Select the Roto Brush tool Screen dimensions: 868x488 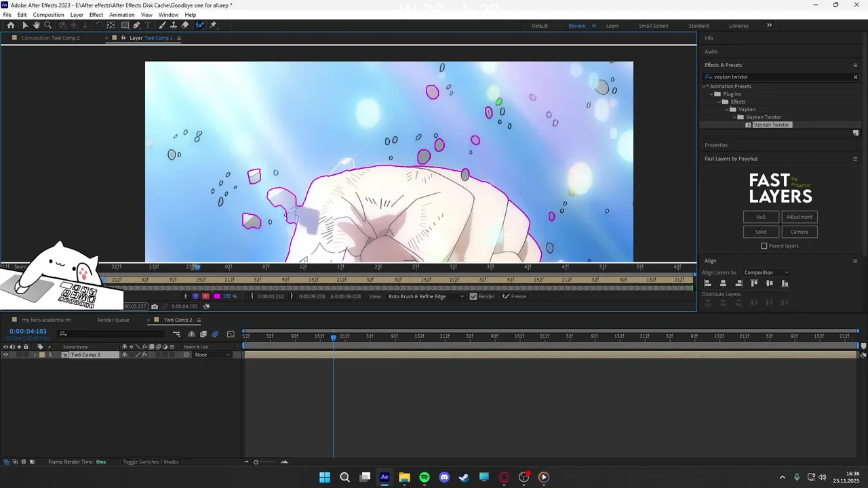pyautogui.click(x=199, y=25)
